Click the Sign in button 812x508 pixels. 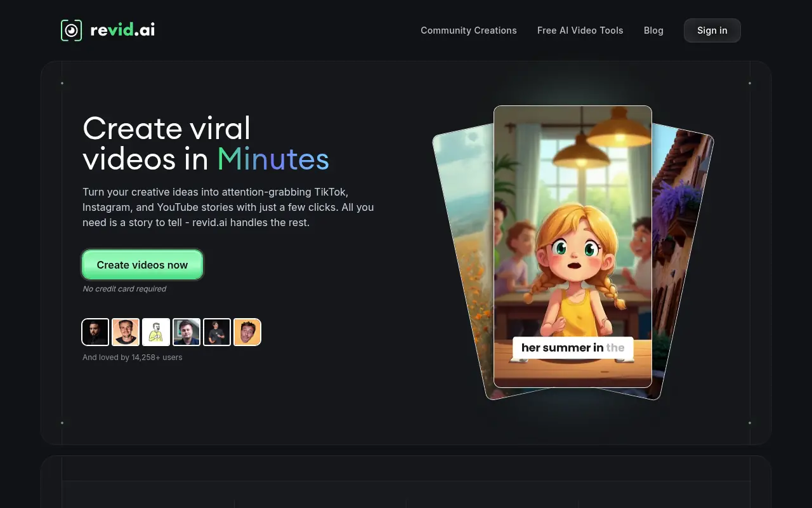click(x=712, y=30)
